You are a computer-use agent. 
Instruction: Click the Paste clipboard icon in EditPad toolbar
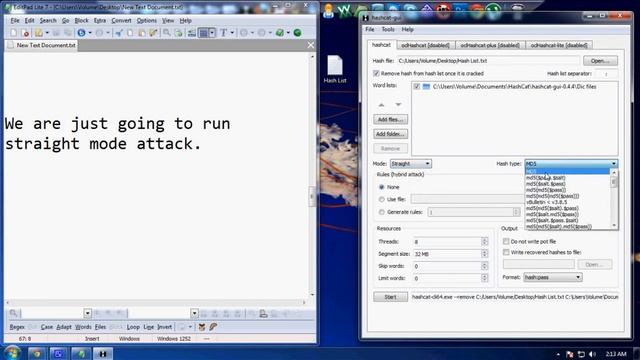[142, 33]
